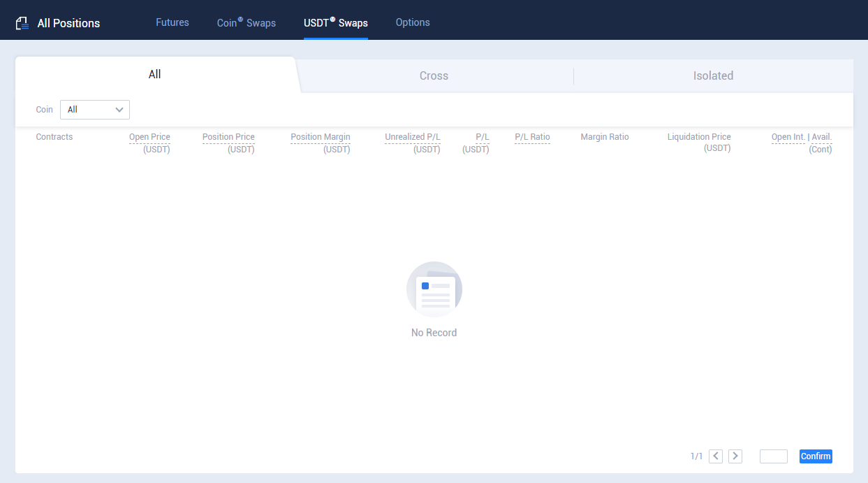The height and width of the screenshot is (483, 868).
Task: Open the Coin filter dropdown
Action: point(95,110)
